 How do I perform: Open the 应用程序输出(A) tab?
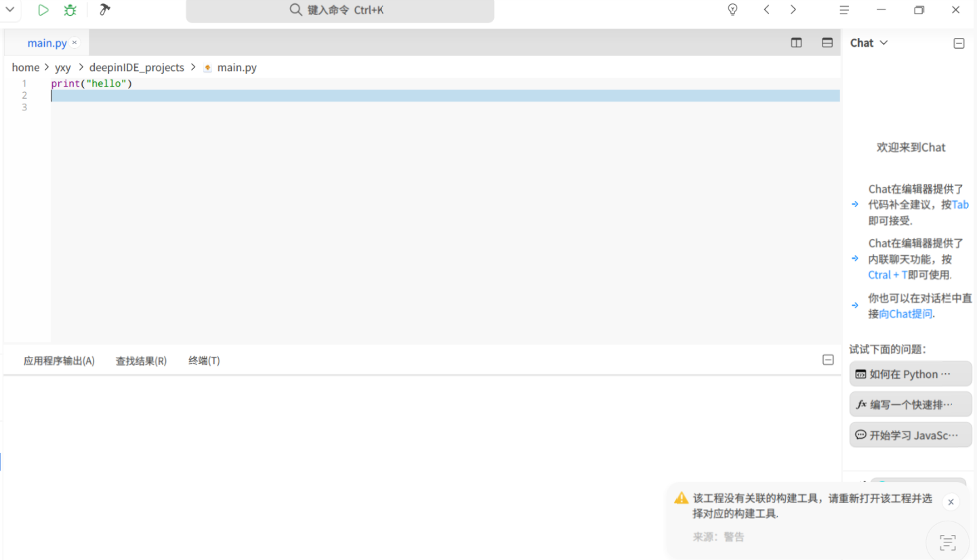(59, 361)
